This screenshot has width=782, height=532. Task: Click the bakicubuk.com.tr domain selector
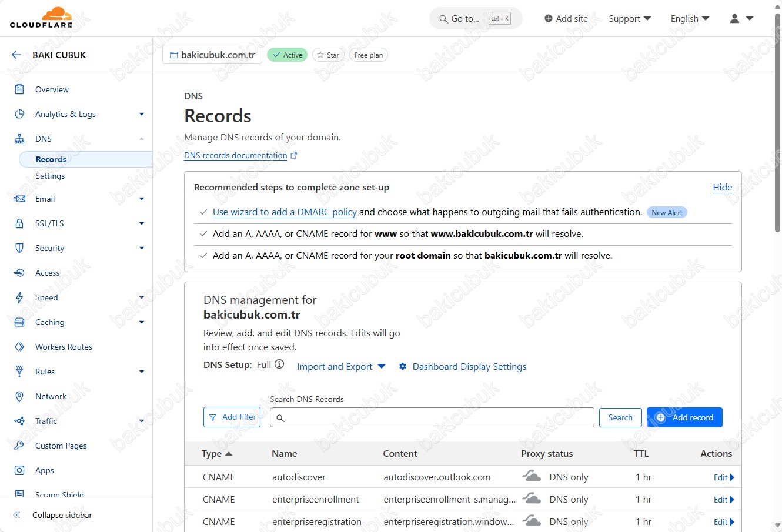(x=212, y=55)
